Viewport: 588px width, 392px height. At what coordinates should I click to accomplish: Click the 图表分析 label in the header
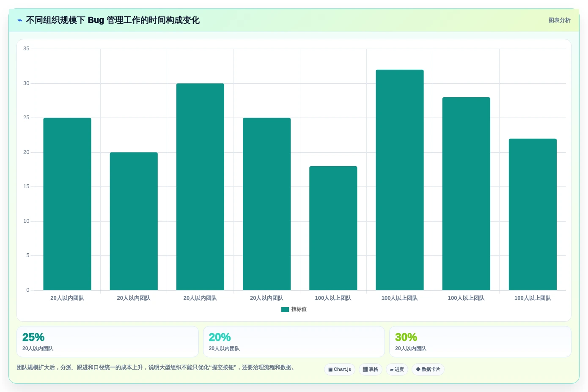coord(559,20)
